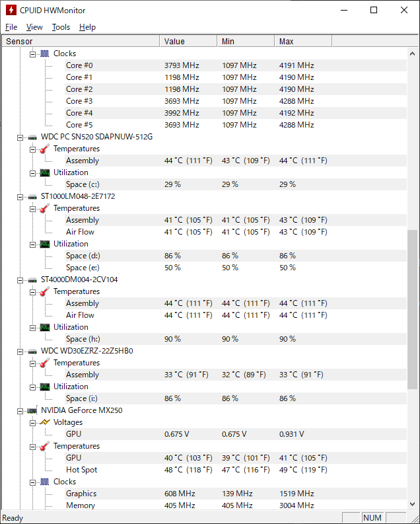Click the scrollbar down arrow
Image resolution: width=420 pixels, height=524 pixels.
[412, 504]
